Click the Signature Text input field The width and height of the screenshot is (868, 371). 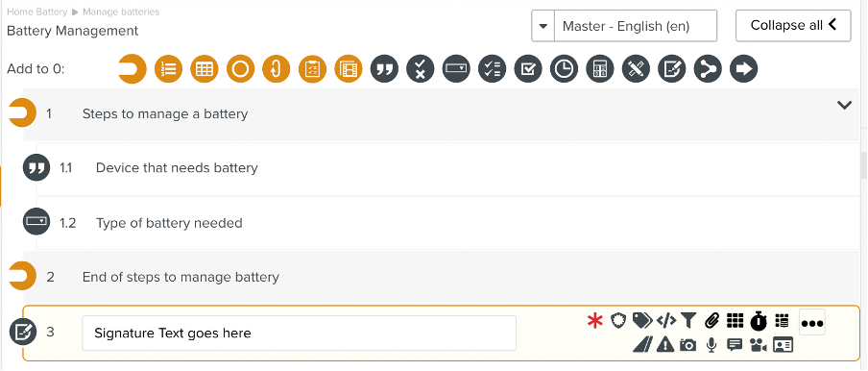pos(299,334)
